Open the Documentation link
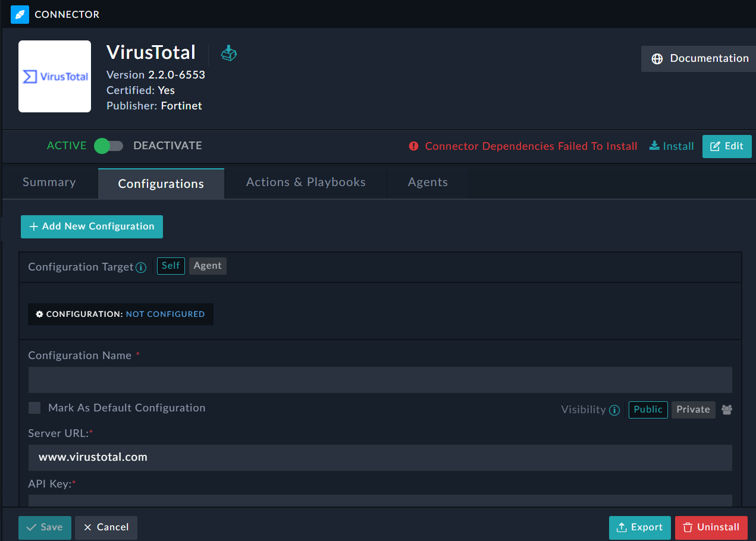 coord(698,58)
